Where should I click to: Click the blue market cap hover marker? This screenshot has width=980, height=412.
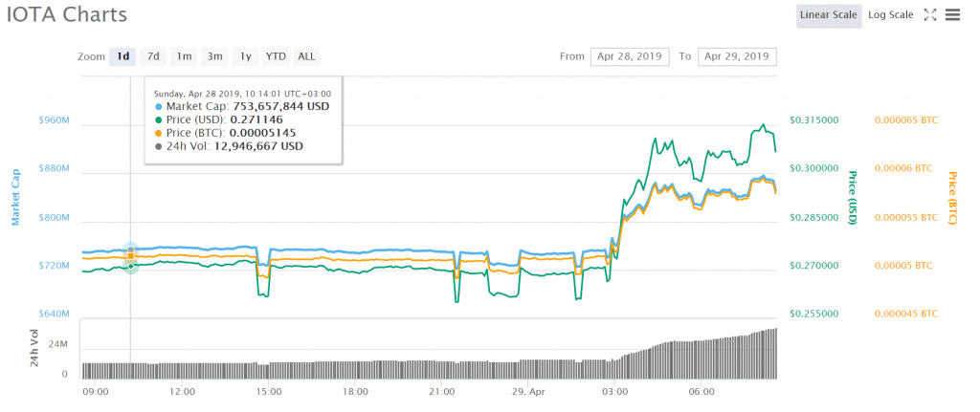(131, 250)
